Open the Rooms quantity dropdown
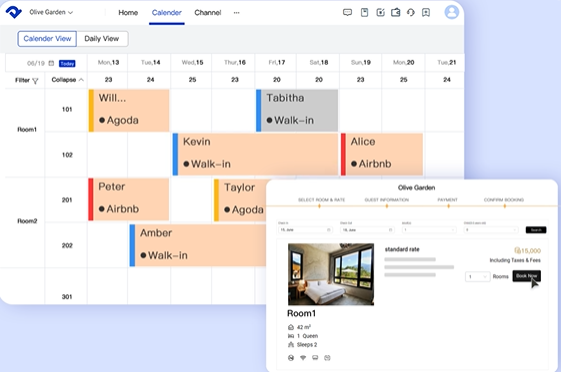Viewport: 561px width, 372px height. point(477,276)
